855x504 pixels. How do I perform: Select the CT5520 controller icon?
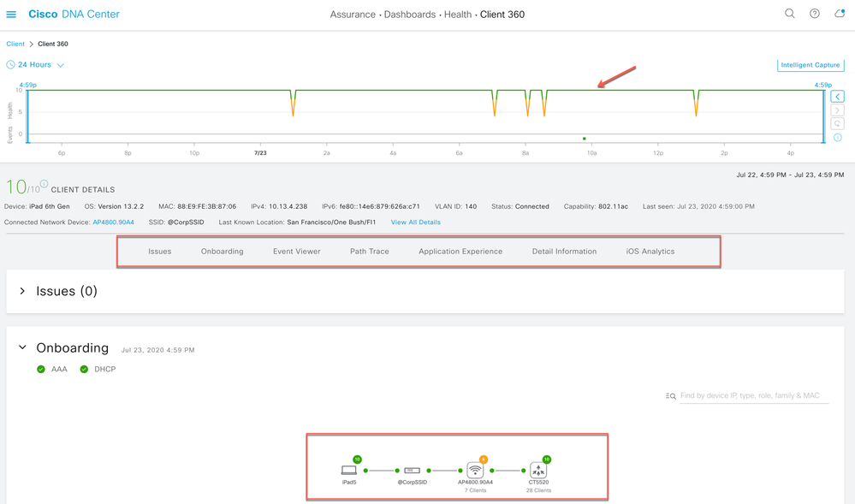pos(538,470)
